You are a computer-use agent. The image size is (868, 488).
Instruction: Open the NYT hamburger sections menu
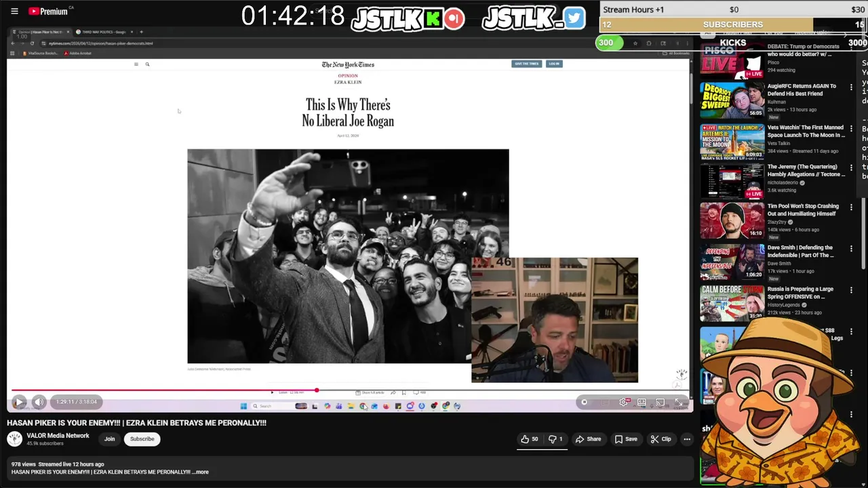coord(136,64)
